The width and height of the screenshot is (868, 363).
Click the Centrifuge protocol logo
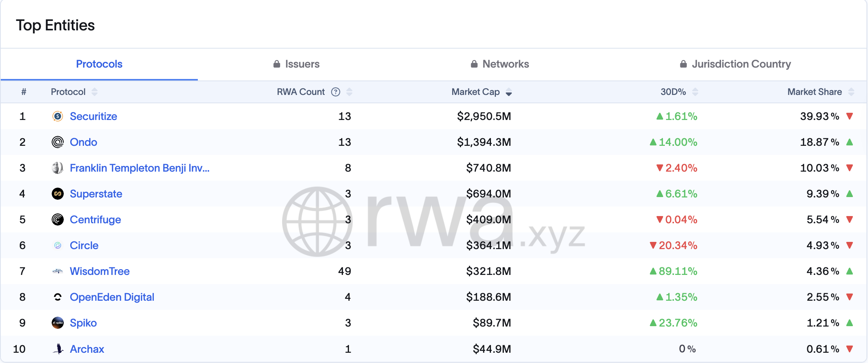[57, 219]
